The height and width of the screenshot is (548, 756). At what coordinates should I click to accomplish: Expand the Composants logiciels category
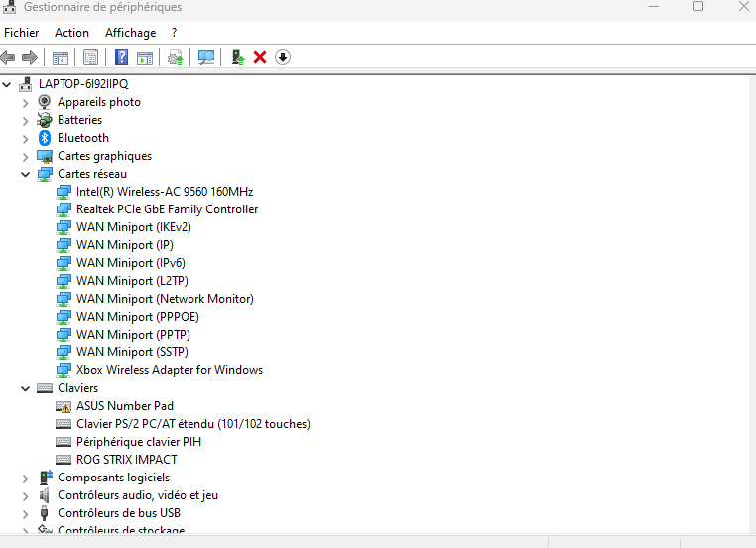(25, 479)
